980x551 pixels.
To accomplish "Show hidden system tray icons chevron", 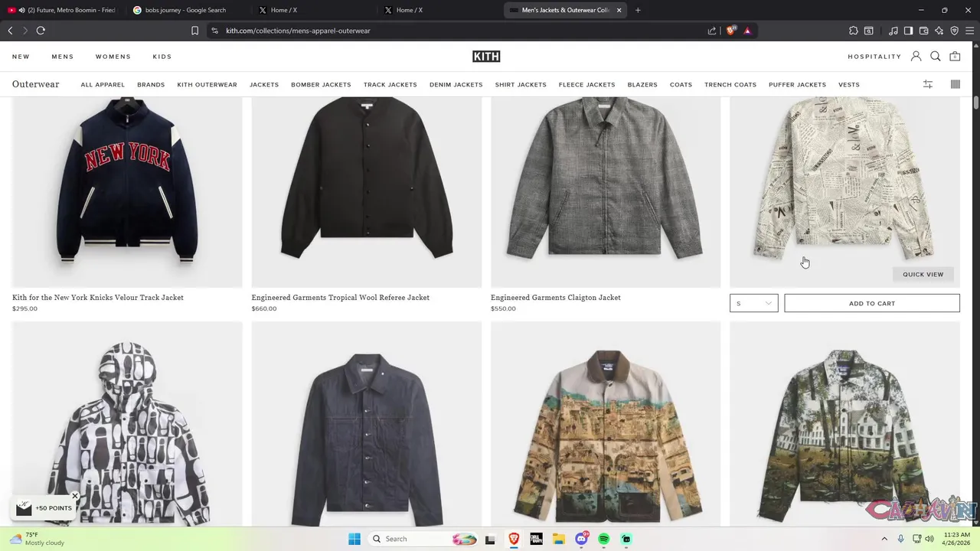I will [x=884, y=539].
